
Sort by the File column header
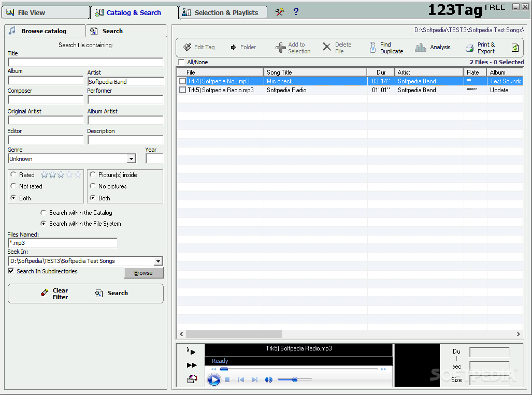tap(220, 72)
